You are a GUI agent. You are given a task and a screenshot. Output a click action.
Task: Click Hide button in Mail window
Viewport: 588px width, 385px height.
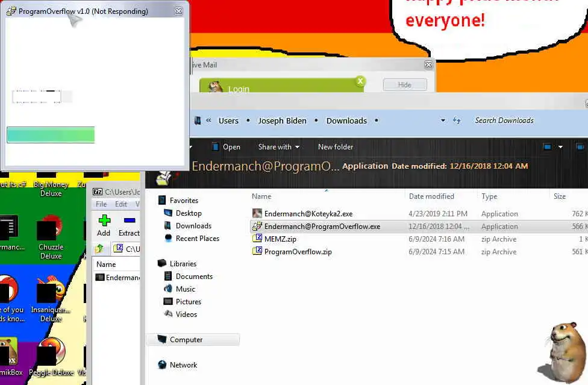pos(405,85)
